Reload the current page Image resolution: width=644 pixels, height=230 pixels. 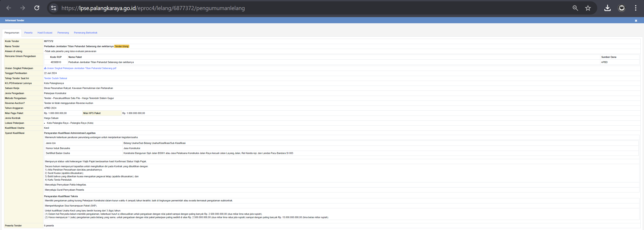(37, 8)
